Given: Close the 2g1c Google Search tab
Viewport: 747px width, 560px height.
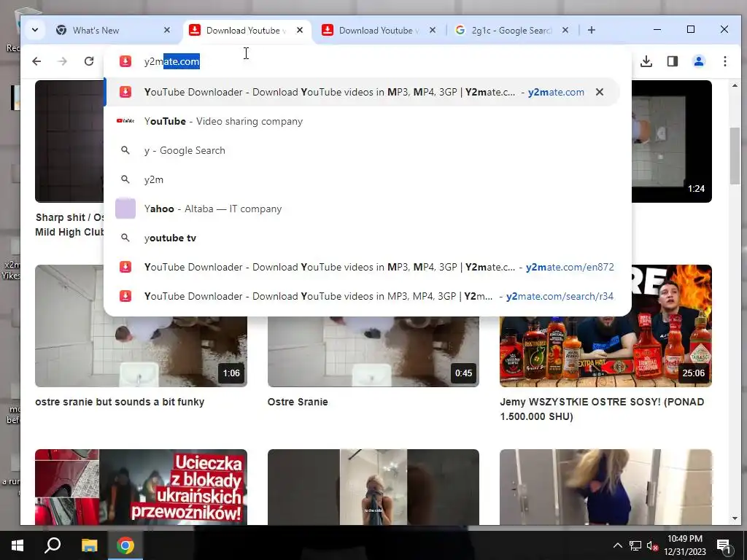Looking at the screenshot, I should (x=565, y=30).
